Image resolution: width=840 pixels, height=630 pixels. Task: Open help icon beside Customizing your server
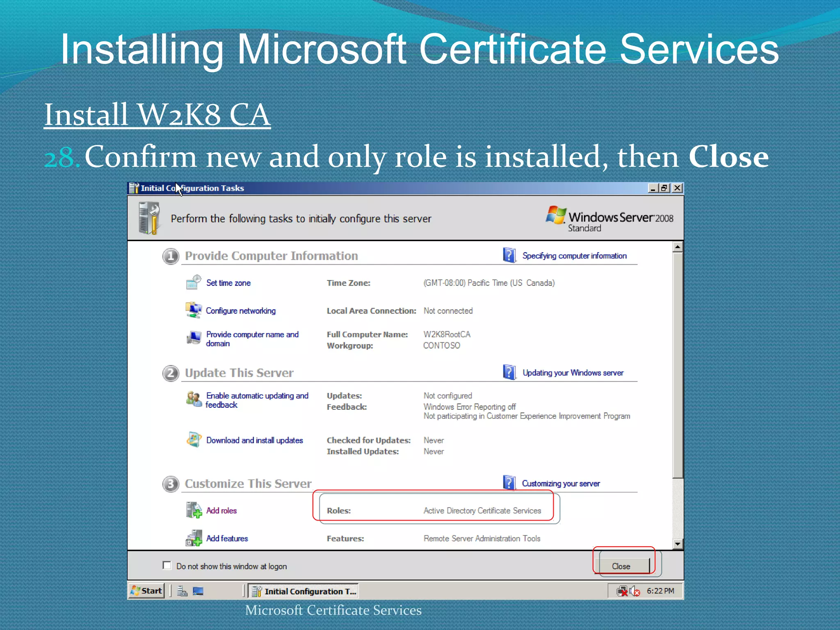point(509,483)
